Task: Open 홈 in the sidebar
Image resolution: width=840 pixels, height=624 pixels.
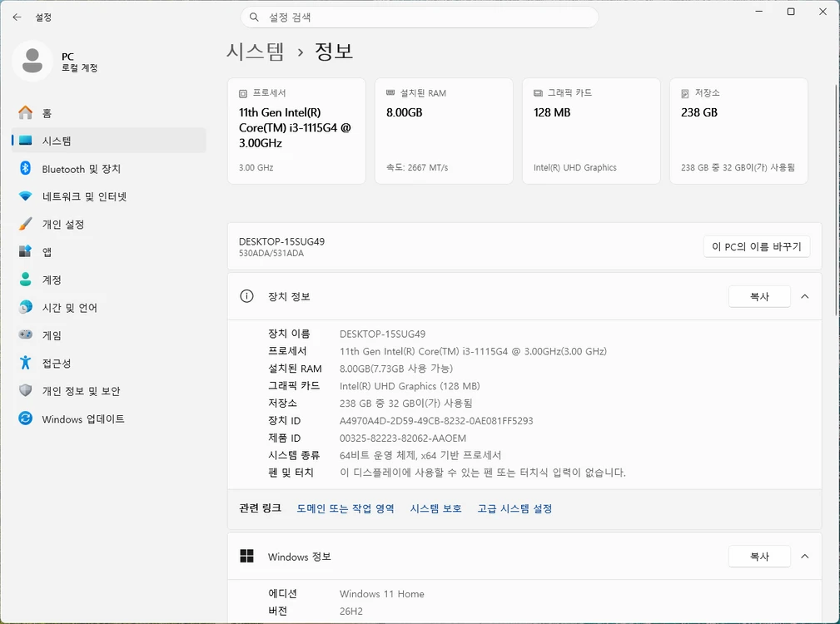Action: [x=109, y=113]
